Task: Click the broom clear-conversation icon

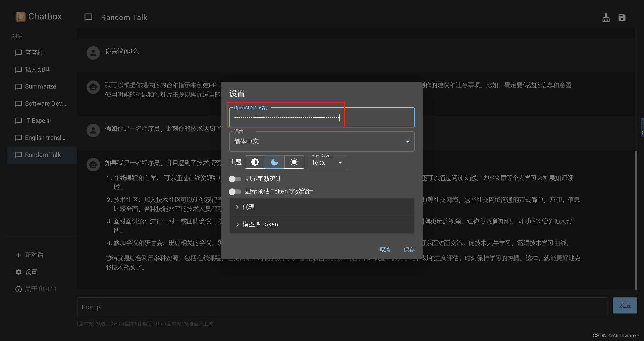Action: [x=606, y=17]
